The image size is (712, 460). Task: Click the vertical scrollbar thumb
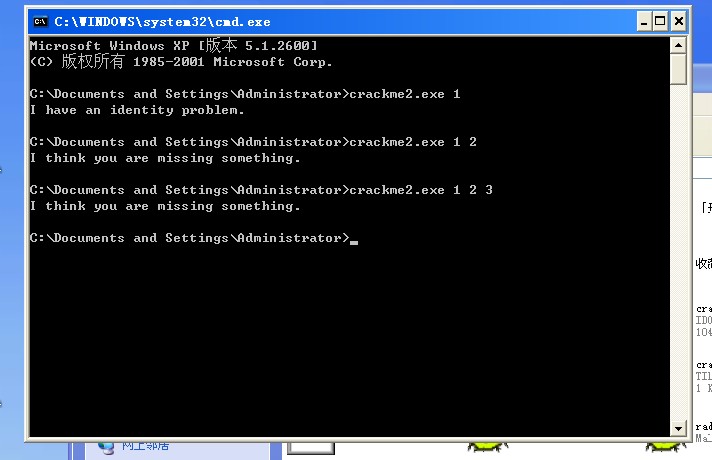click(x=678, y=69)
